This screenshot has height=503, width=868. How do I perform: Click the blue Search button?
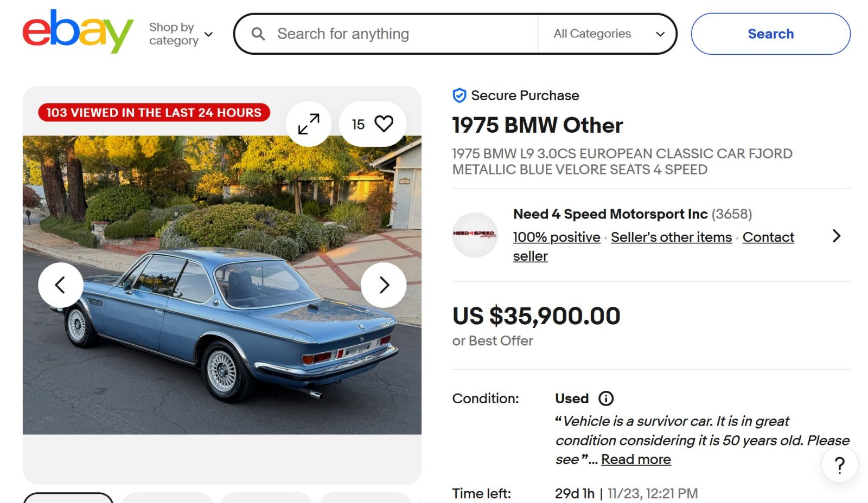pyautogui.click(x=770, y=34)
